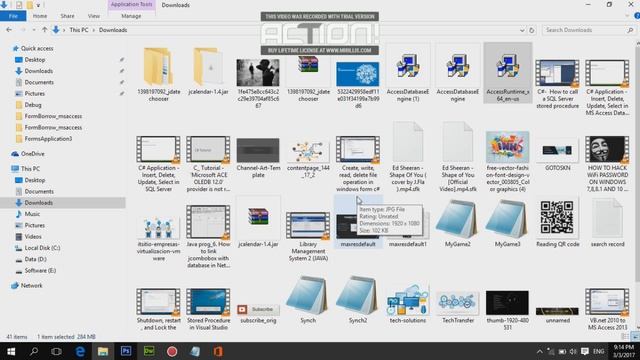Open Quick access in navigation pane
The width and height of the screenshot is (640, 360).
[37, 48]
